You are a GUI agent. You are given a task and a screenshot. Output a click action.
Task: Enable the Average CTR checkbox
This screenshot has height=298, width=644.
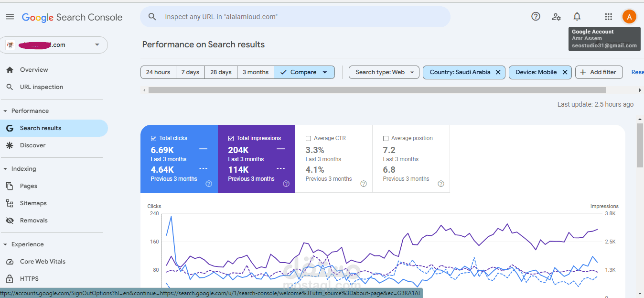pos(308,138)
